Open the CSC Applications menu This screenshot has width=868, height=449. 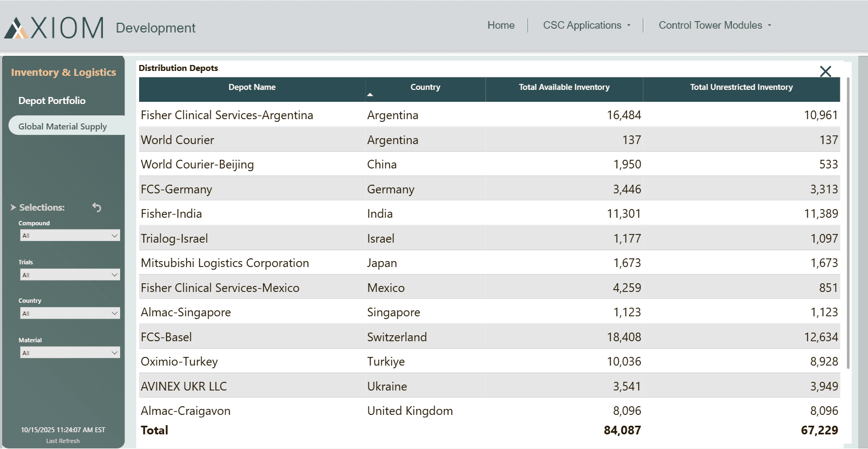(x=587, y=25)
